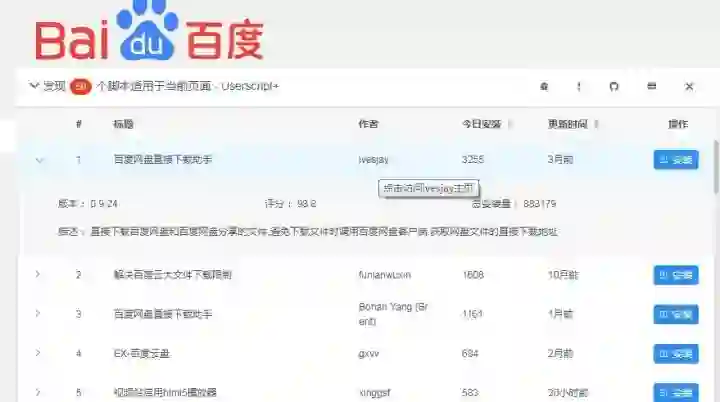Click the card-style icon left of close
Image resolution: width=720 pixels, height=402 pixels.
652,86
